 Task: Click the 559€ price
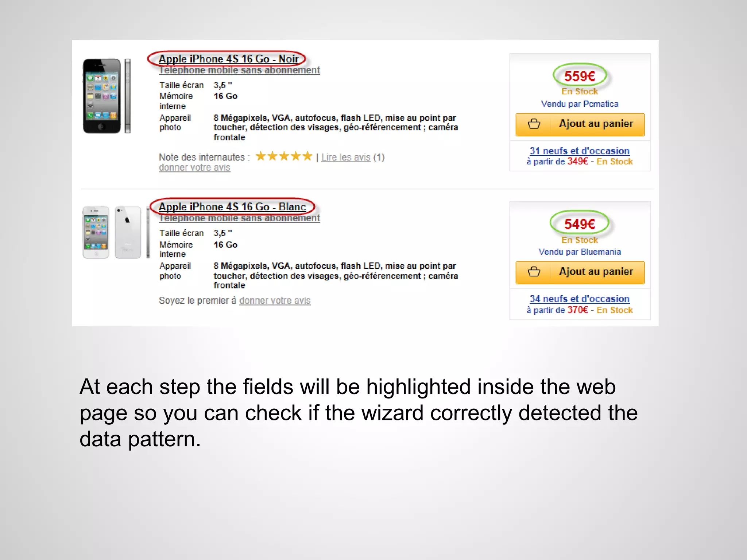(580, 76)
